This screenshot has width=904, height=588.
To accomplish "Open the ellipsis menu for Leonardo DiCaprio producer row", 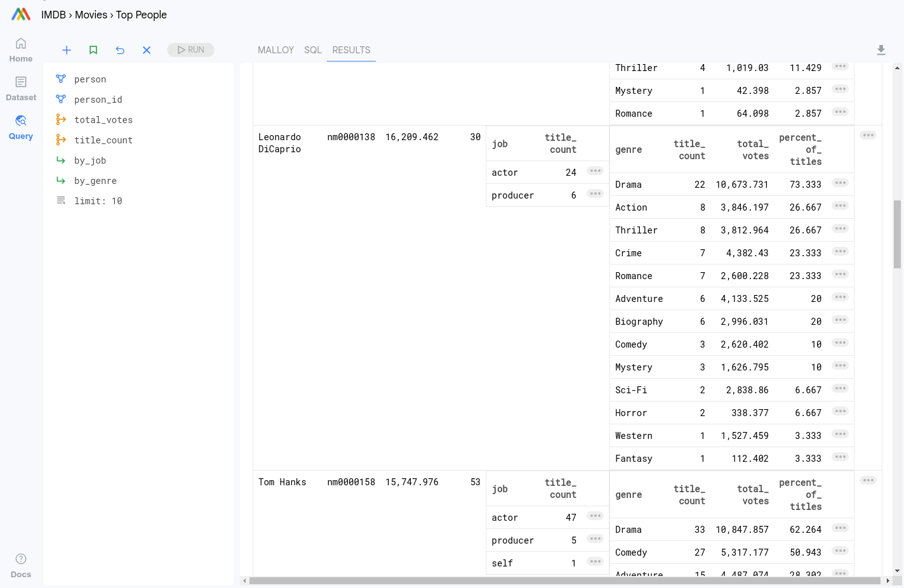I will pos(595,193).
